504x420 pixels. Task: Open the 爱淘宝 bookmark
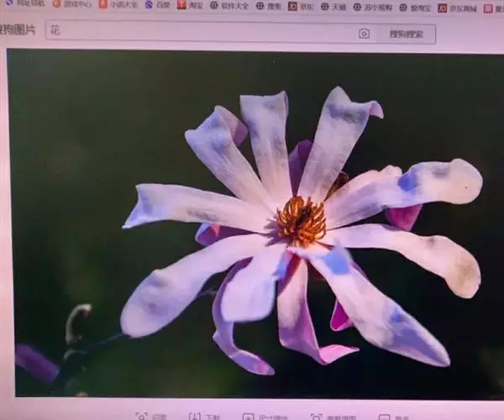coord(415,8)
